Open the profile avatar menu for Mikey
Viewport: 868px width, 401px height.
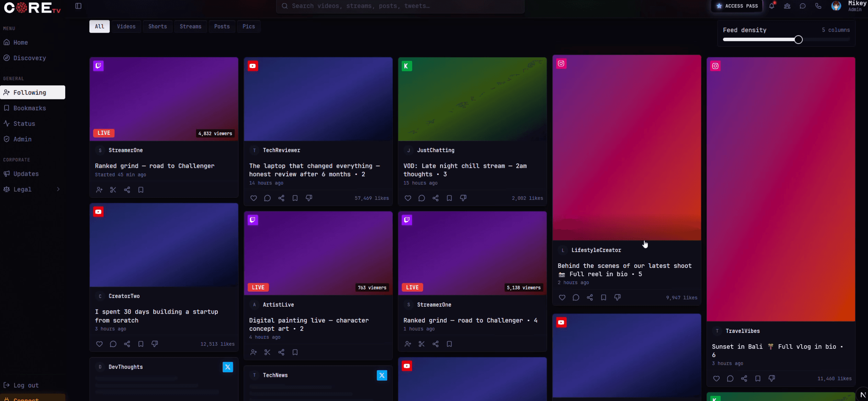(836, 6)
